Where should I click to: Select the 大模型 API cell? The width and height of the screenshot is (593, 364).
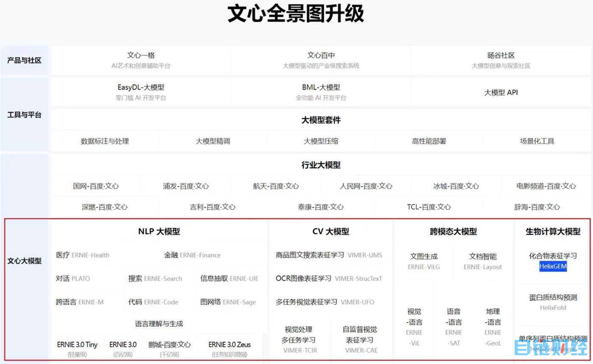[x=501, y=92]
